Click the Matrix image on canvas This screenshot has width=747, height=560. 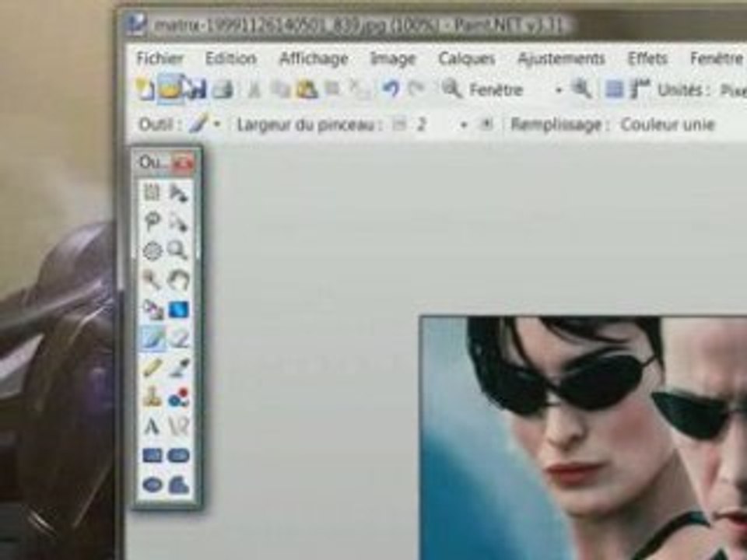point(583,438)
